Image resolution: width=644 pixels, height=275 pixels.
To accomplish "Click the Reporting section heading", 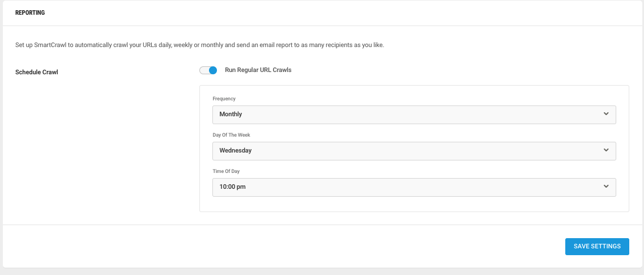I will tap(30, 12).
